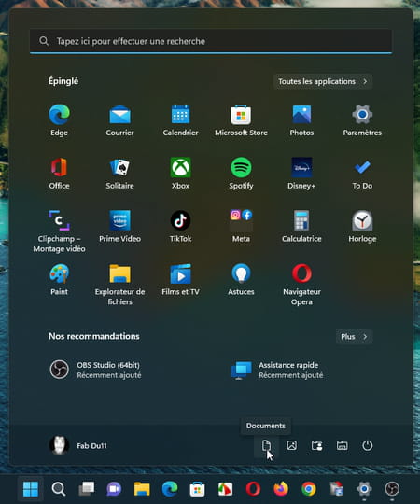This screenshot has width=420, height=504.
Task: Launch the Xbox app
Action: coord(180,174)
